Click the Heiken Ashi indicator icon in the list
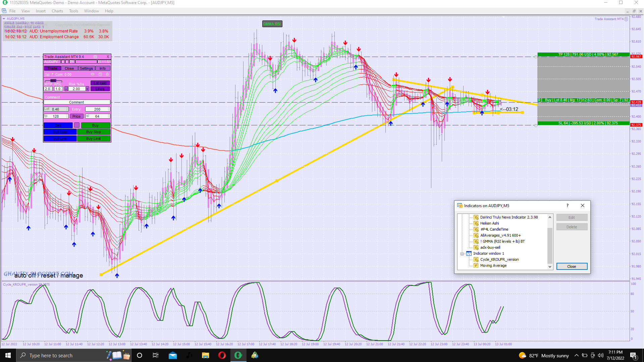The width and height of the screenshot is (644, 362). tap(476, 223)
